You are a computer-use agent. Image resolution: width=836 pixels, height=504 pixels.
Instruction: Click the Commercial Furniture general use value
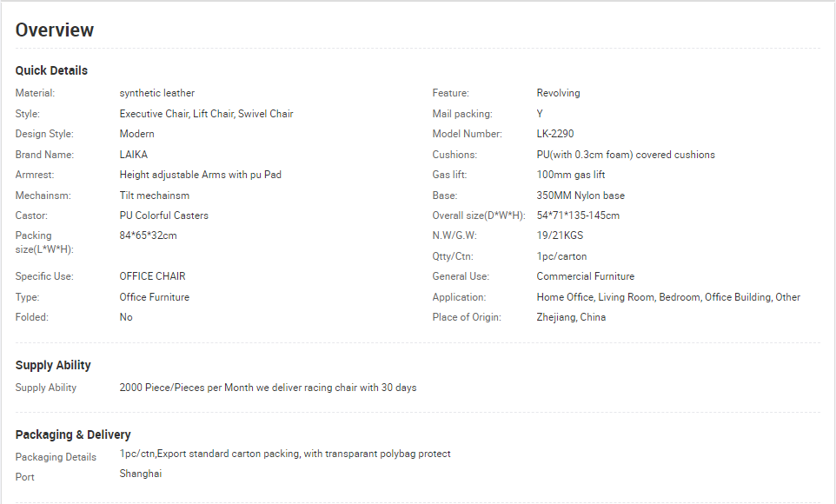click(586, 276)
